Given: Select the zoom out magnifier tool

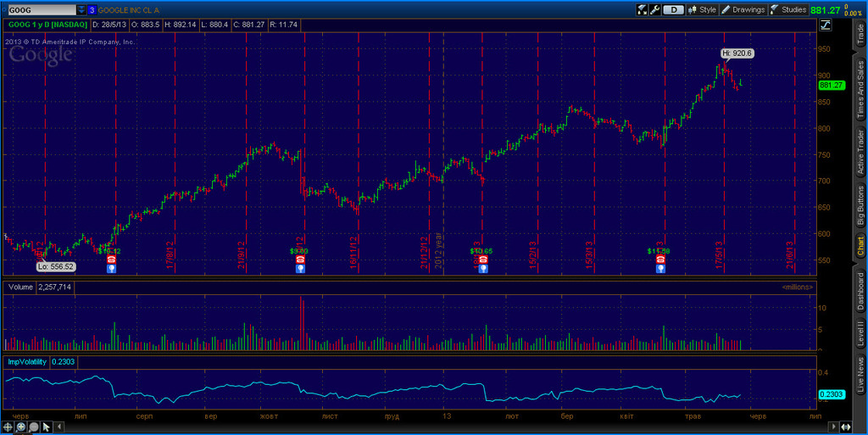Looking at the screenshot, I should 33,427.
